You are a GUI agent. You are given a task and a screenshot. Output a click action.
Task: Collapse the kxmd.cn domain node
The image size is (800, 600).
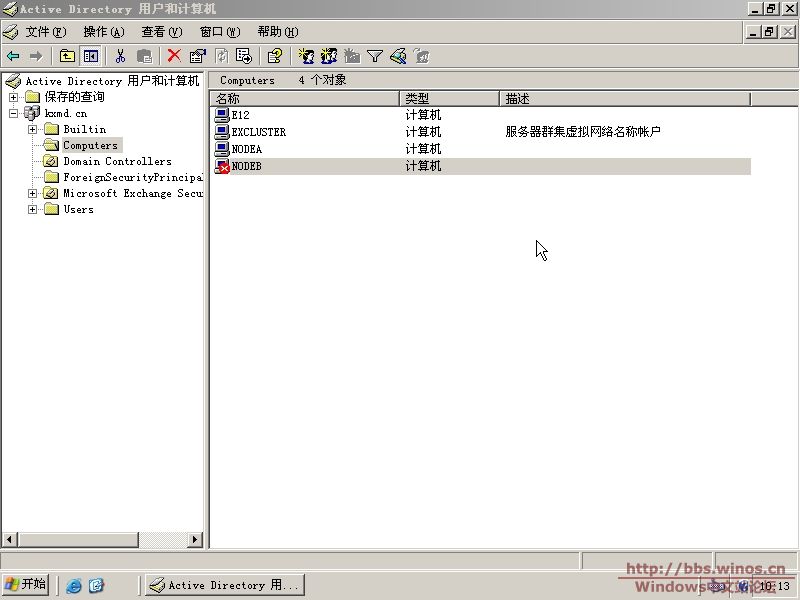click(x=13, y=113)
